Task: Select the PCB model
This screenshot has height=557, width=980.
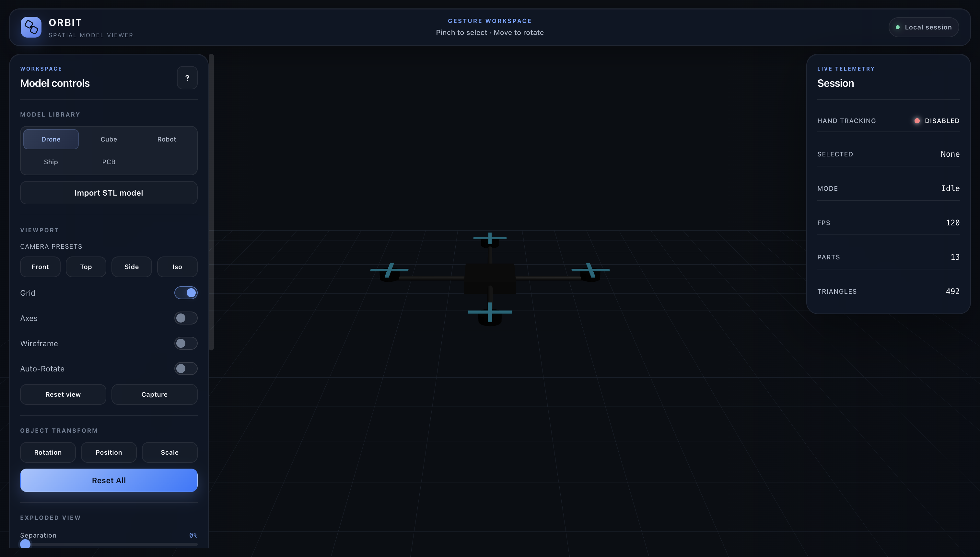Action: click(x=109, y=162)
